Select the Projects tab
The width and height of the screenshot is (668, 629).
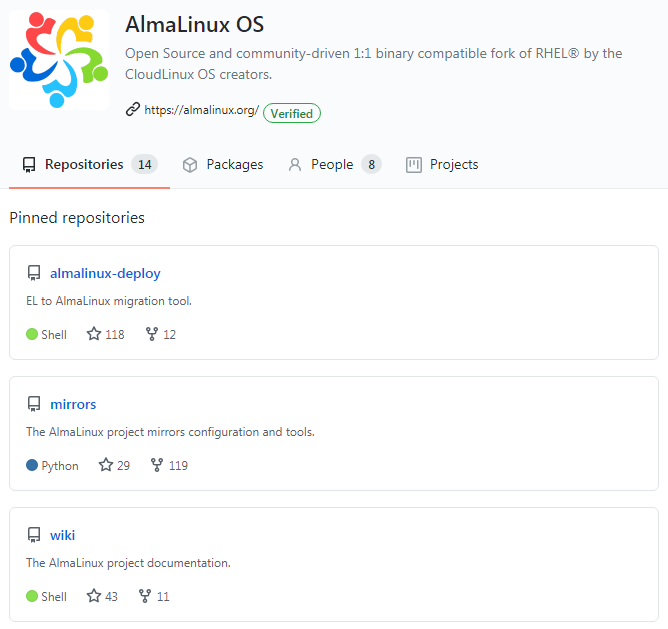point(442,165)
